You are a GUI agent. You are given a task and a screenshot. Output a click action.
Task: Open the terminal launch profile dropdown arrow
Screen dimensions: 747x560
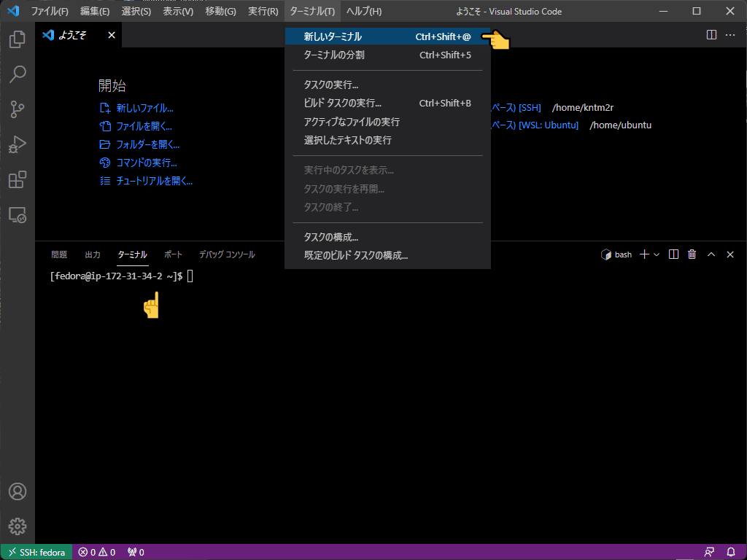tap(657, 254)
